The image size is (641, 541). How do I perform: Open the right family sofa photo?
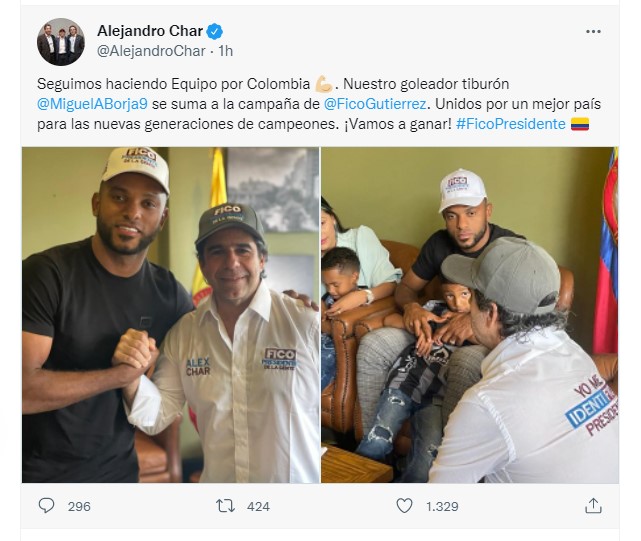[470, 315]
